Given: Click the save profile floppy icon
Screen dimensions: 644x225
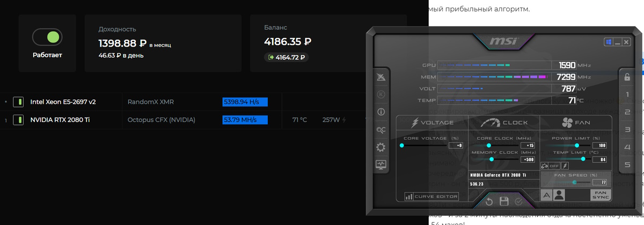Looking at the screenshot, I should point(504,201).
